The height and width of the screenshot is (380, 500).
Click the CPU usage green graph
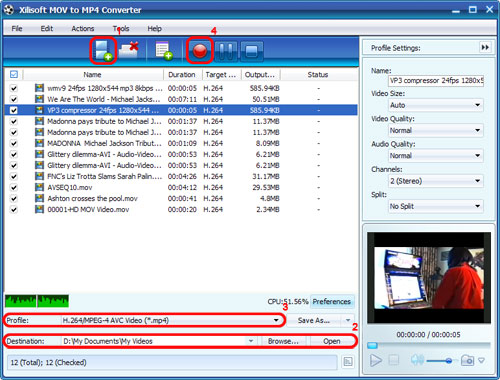[37, 301]
